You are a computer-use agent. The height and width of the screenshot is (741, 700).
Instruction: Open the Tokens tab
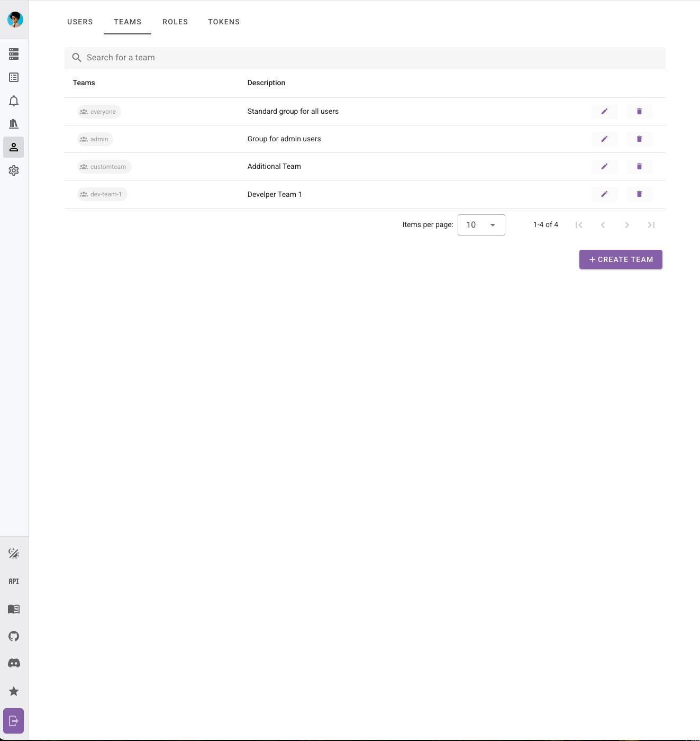pos(224,22)
